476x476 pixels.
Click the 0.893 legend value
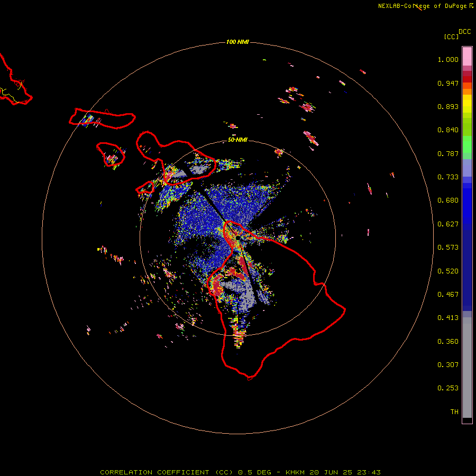pyautogui.click(x=448, y=106)
